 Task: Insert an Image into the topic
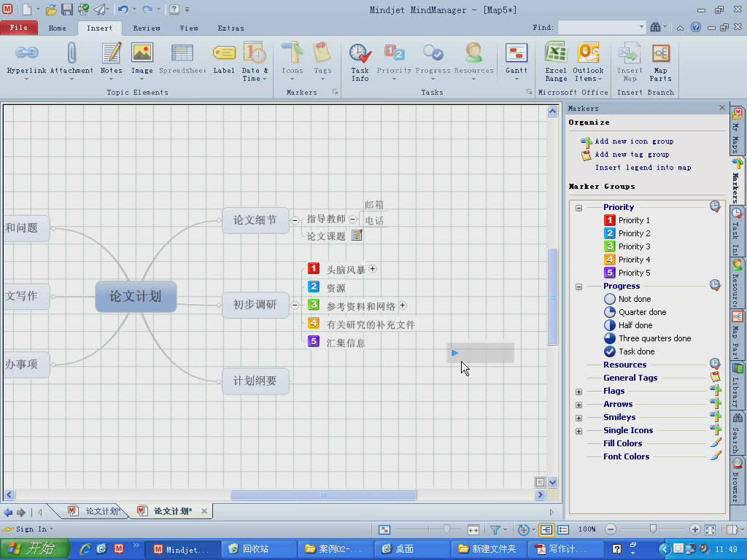point(142,59)
